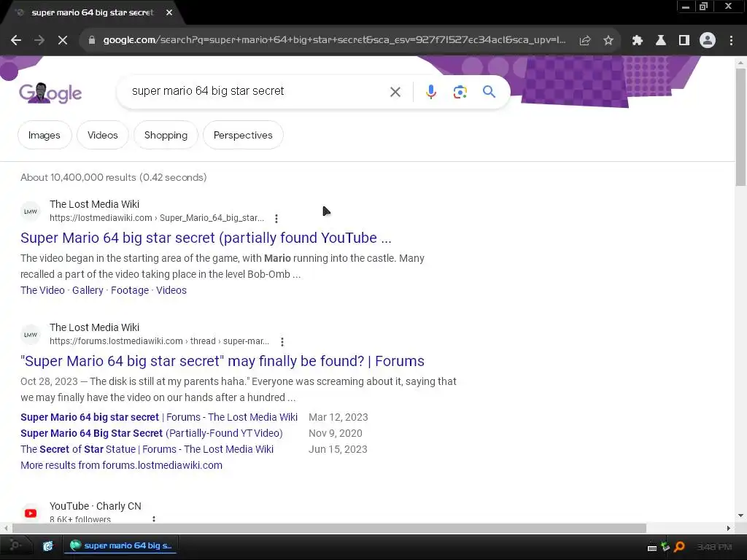Select the Chrome taskbar window button
Screen dimensions: 747x560
point(121,545)
